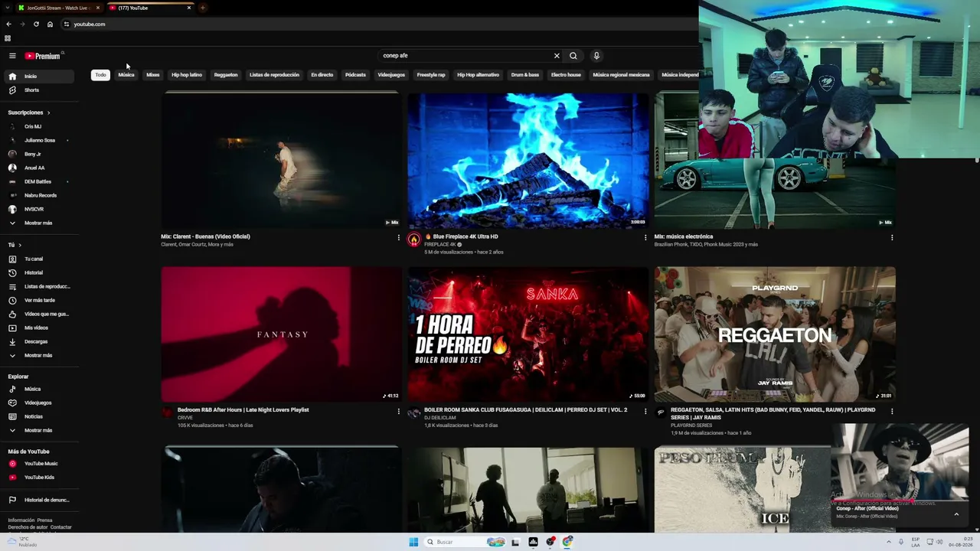Select the Reggaeton filter chip
This screenshot has height=551, width=980.
[226, 75]
